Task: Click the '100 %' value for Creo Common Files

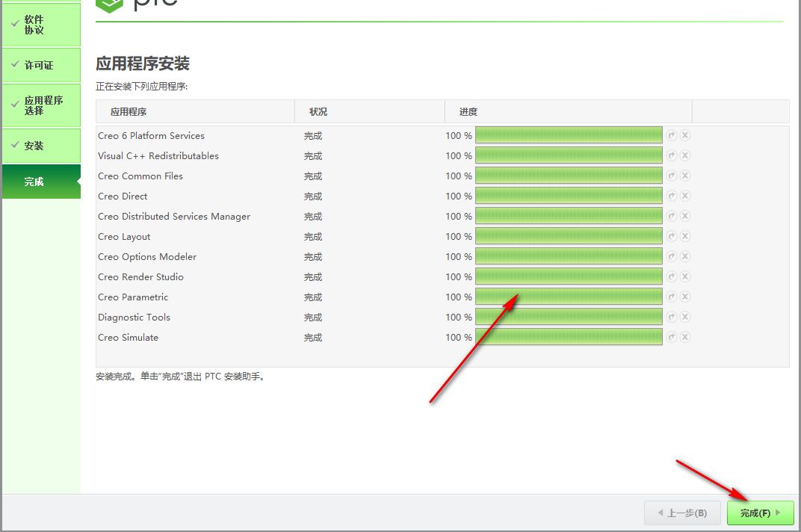Action: click(459, 176)
